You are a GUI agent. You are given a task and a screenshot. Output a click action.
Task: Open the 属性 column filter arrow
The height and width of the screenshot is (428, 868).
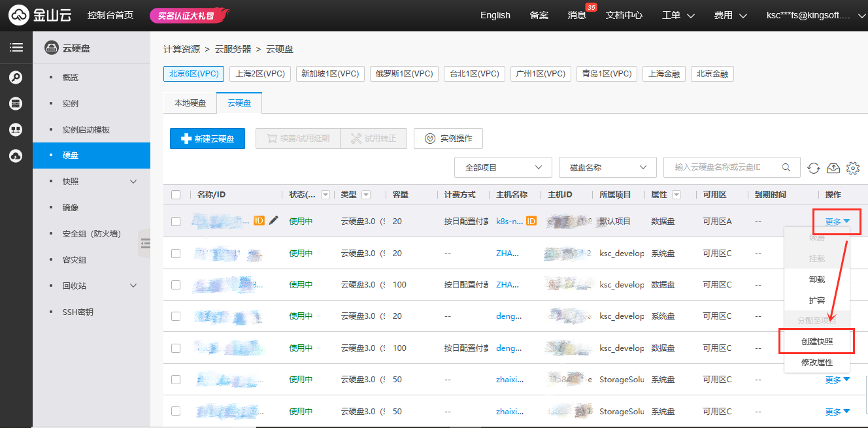(676, 195)
